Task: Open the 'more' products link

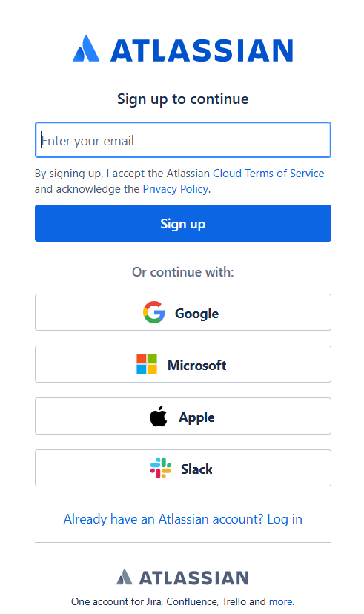Action: [280, 601]
